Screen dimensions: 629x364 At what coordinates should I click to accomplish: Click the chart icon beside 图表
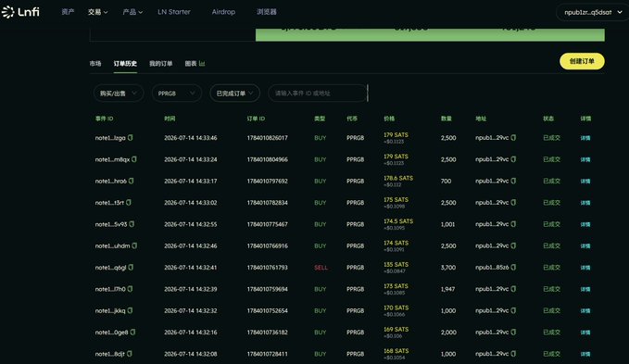click(202, 63)
